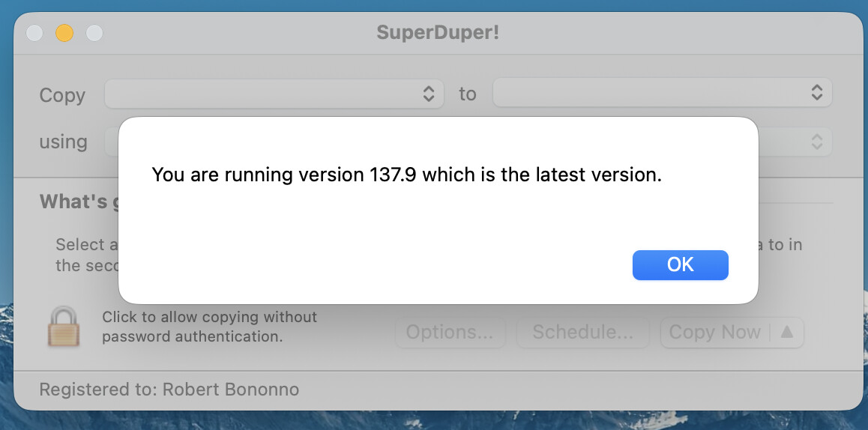Click the 'using' script popup chevrons
The width and height of the screenshot is (868, 430).
point(816,142)
